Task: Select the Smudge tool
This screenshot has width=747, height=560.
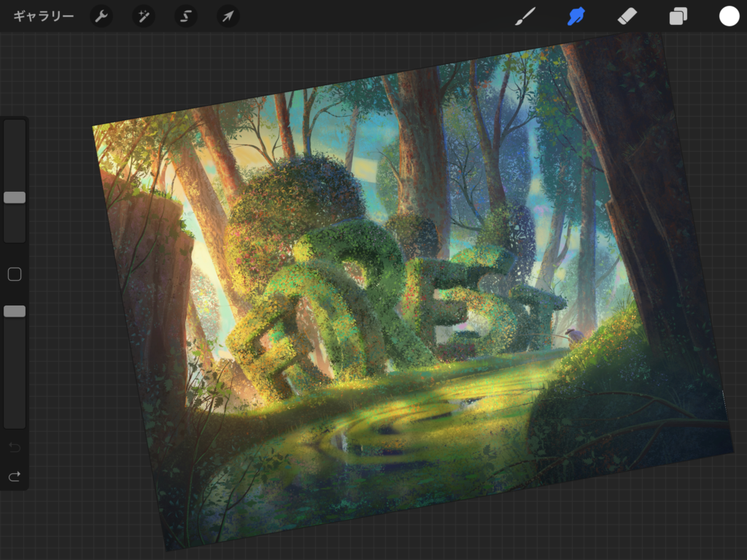Action: [x=576, y=16]
